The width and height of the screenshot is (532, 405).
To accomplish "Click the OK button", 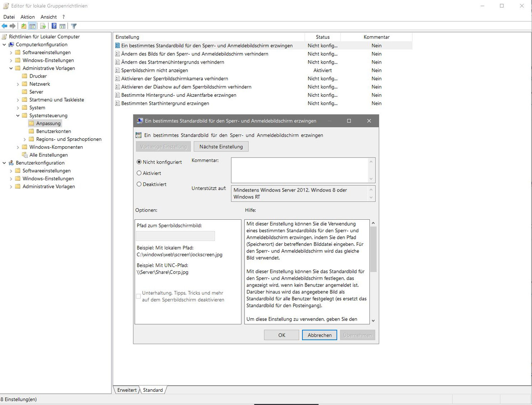I will [x=282, y=335].
